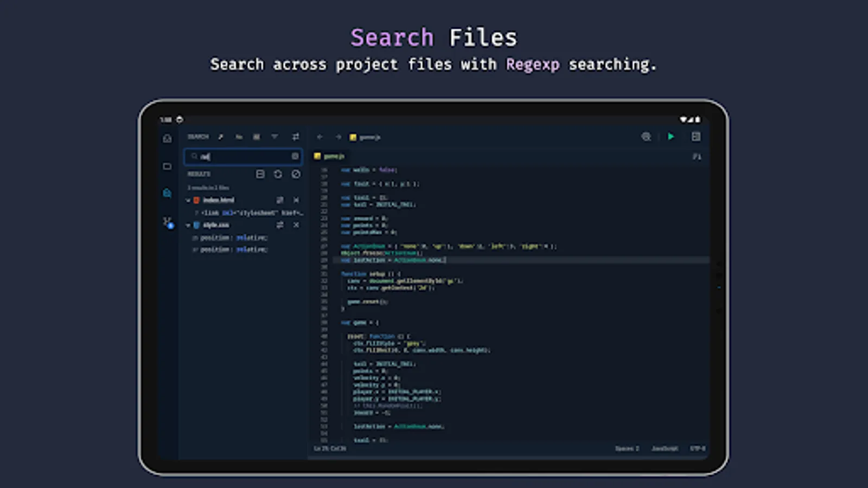Open the Explorer files icon in sidebar
This screenshot has height=488, width=868.
pyautogui.click(x=167, y=138)
